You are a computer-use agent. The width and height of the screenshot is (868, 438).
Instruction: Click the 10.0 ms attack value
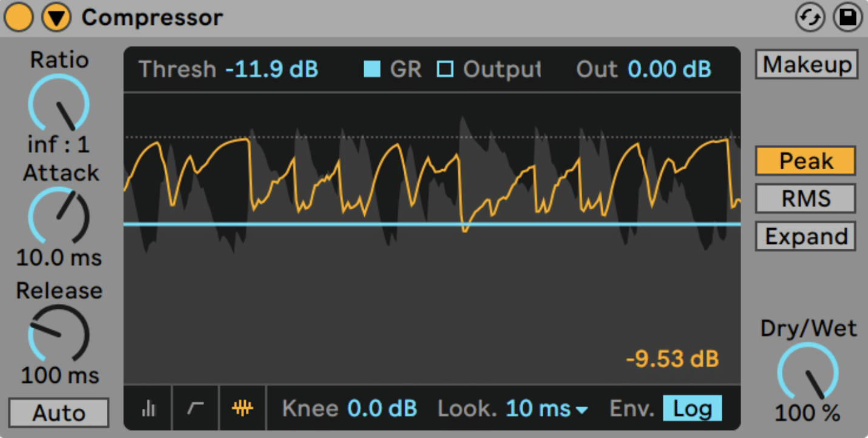[59, 258]
